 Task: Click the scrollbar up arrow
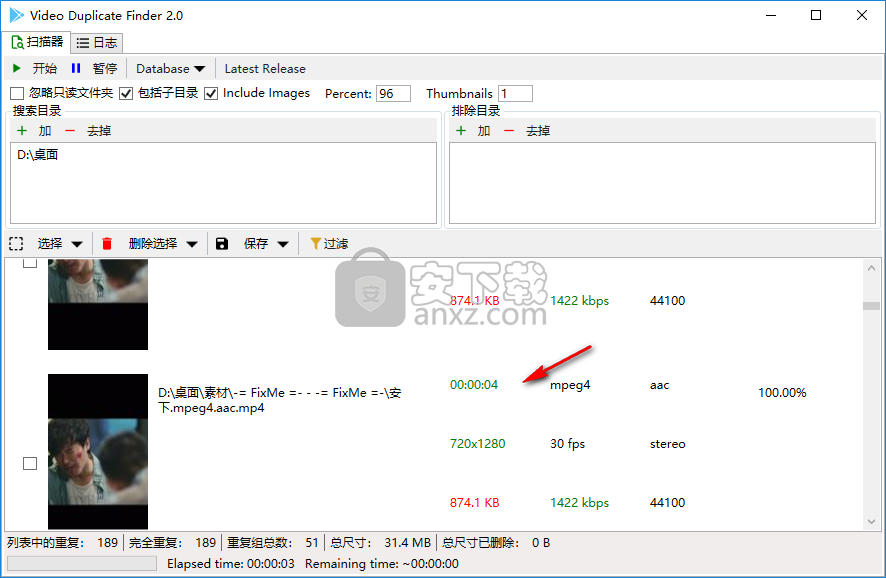871,268
